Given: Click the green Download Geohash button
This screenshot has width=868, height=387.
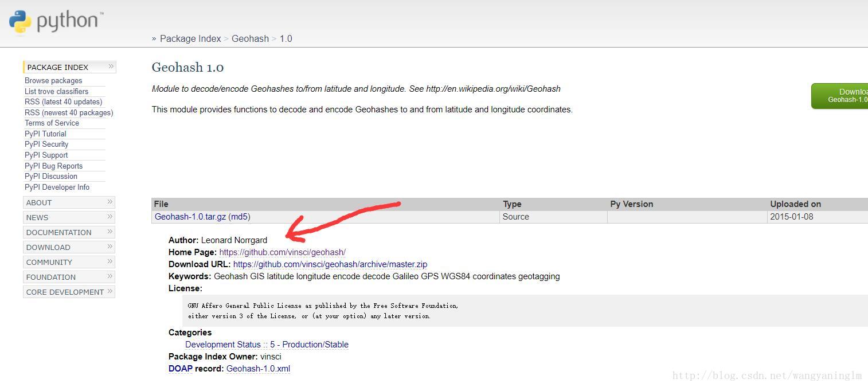Looking at the screenshot, I should (x=840, y=96).
